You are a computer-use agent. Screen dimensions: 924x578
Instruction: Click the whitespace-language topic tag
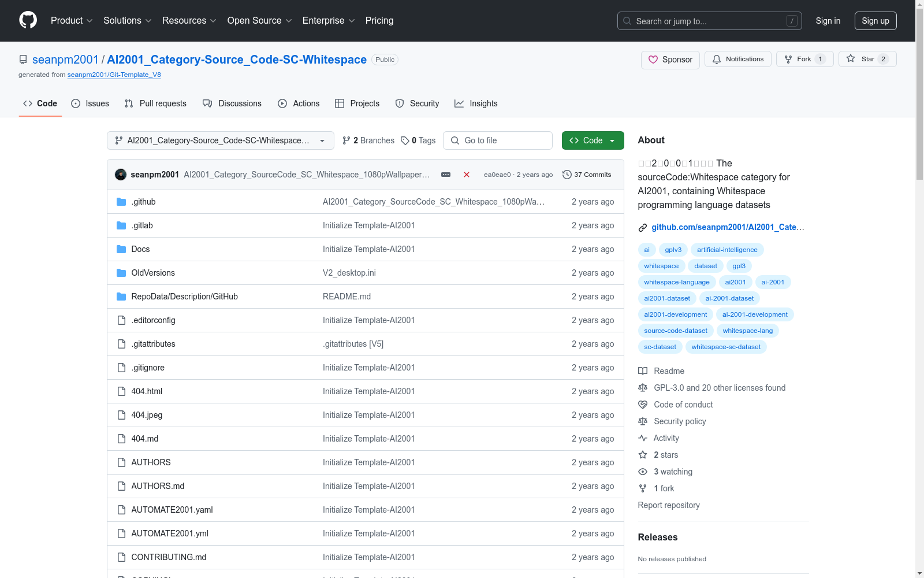point(677,282)
